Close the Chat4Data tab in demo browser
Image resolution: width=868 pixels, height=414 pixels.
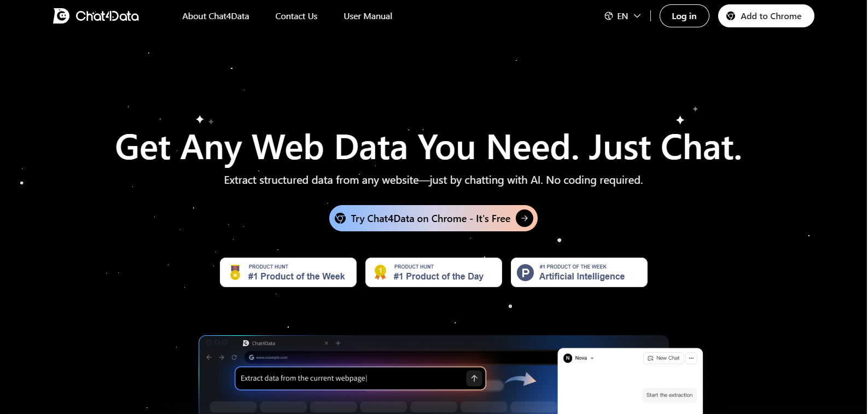point(327,343)
